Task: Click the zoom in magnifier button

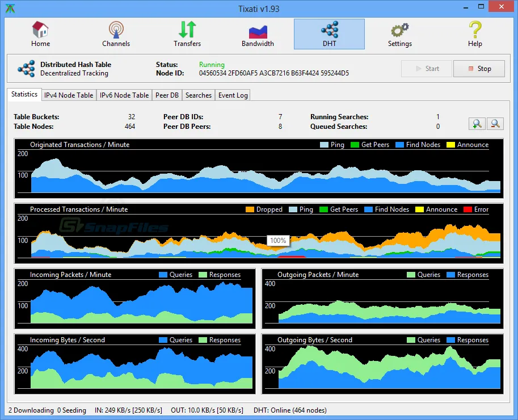Action: 477,124
